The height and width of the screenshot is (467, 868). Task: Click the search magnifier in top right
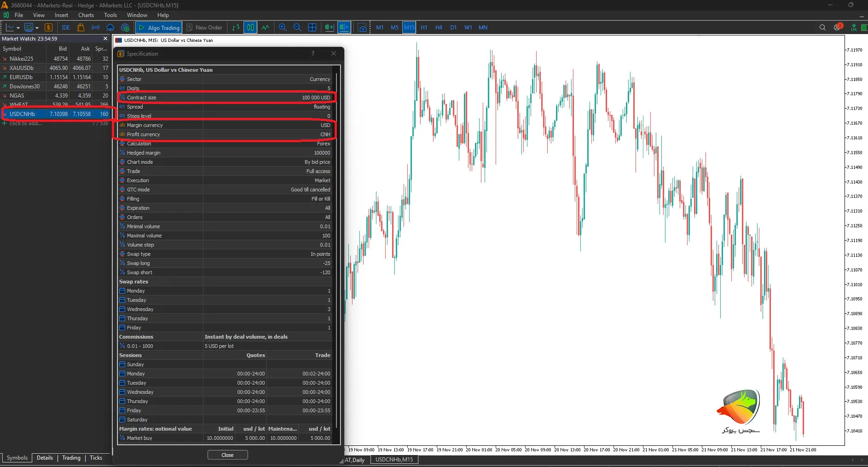point(822,28)
